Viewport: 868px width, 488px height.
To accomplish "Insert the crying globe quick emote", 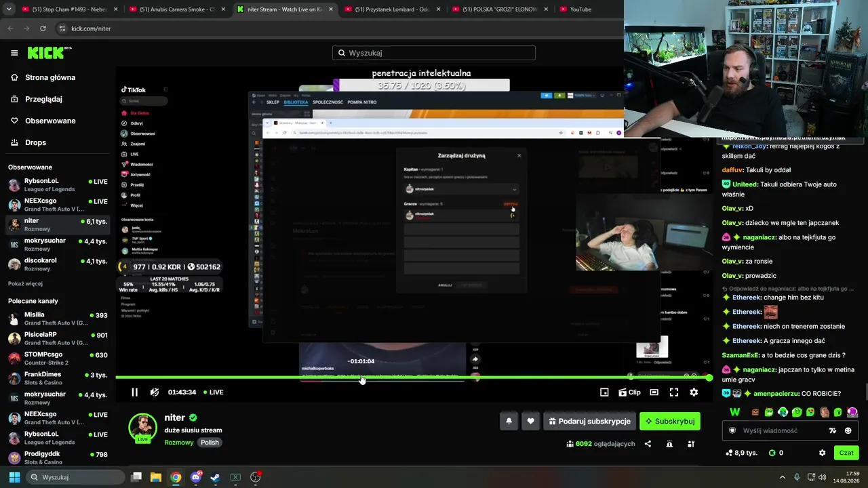I will (783, 412).
